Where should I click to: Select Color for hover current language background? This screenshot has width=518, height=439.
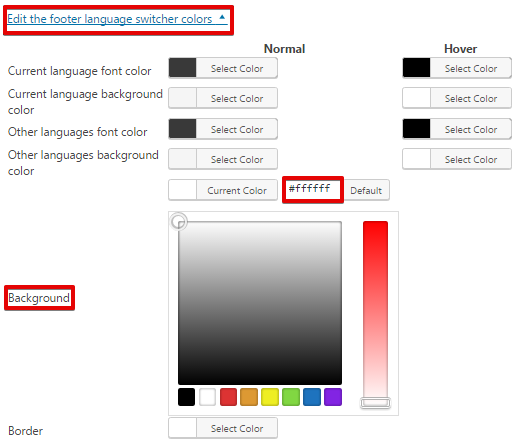coord(457,98)
